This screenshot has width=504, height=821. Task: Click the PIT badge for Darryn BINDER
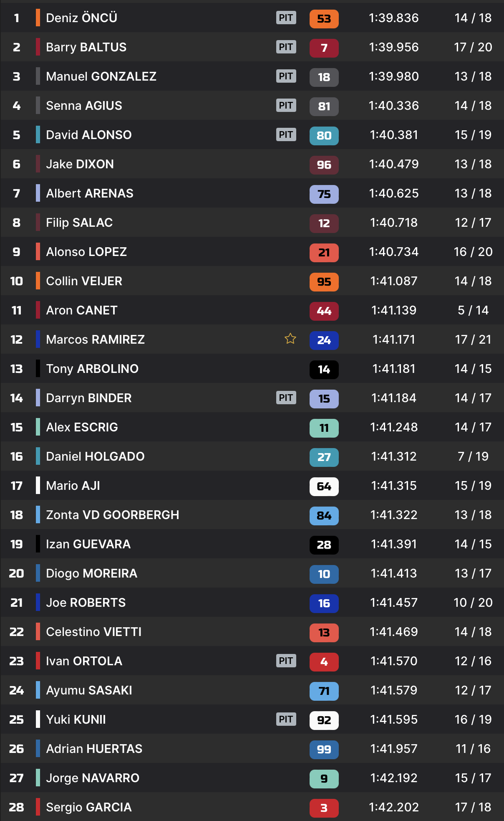click(286, 398)
